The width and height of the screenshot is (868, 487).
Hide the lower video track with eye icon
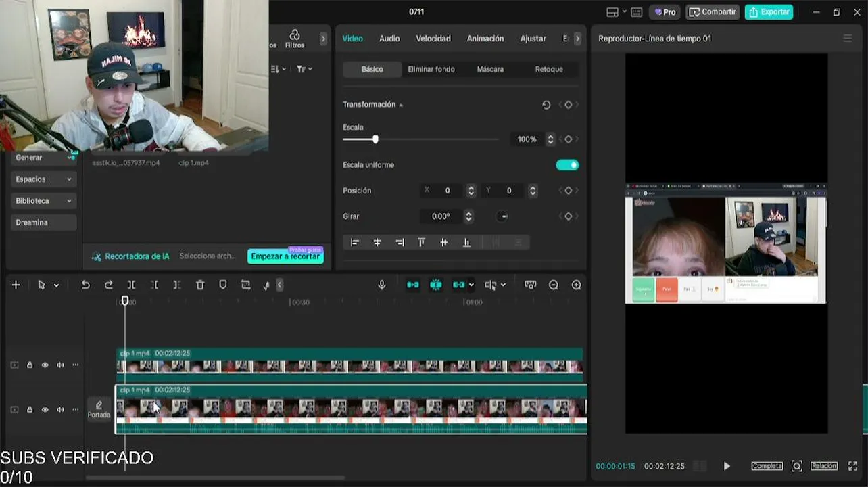45,410
